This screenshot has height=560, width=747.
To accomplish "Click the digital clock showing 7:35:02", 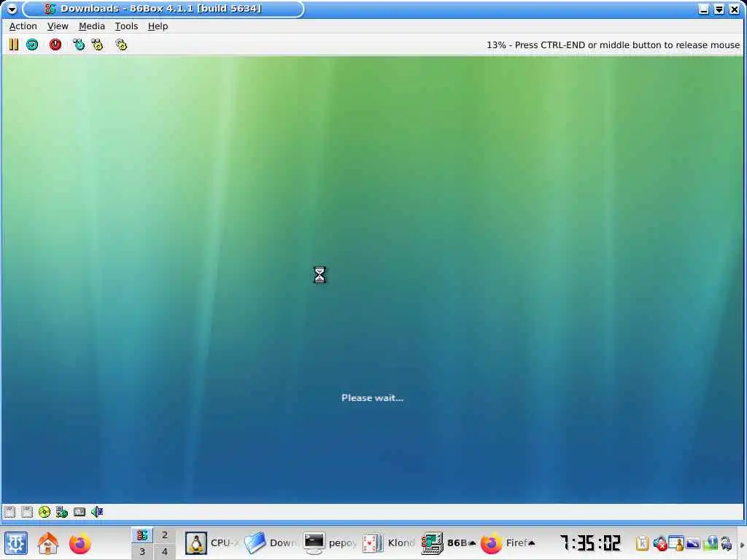I will point(590,542).
